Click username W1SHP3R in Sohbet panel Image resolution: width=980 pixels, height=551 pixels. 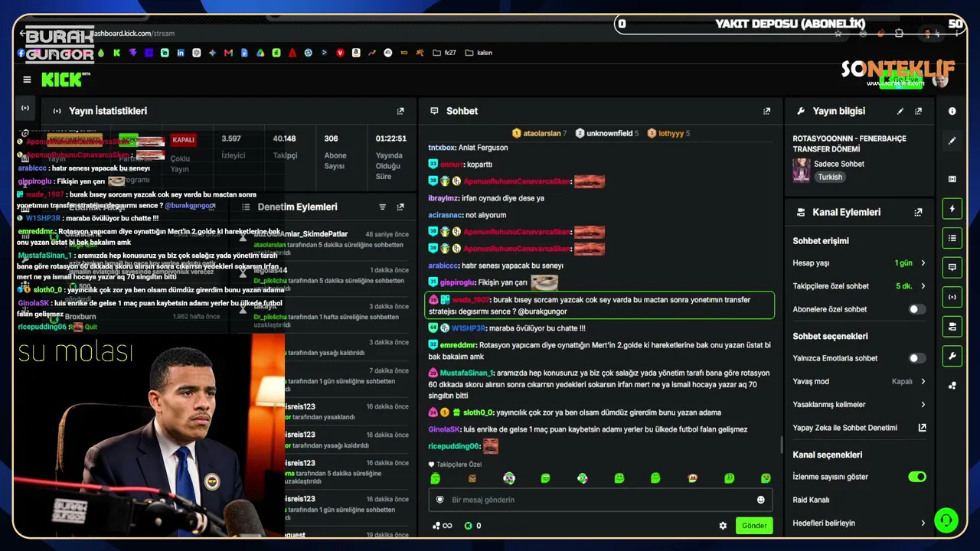(x=469, y=328)
